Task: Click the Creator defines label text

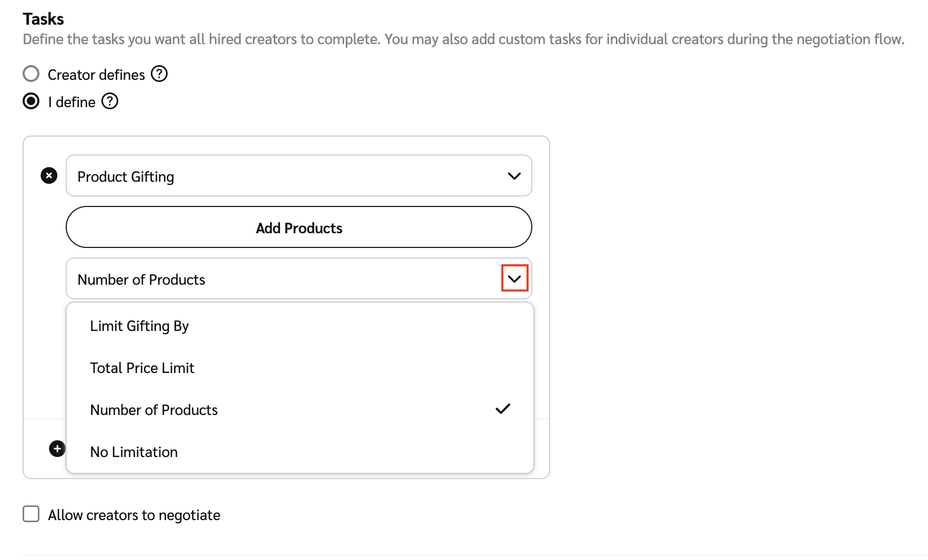Action: (x=96, y=75)
